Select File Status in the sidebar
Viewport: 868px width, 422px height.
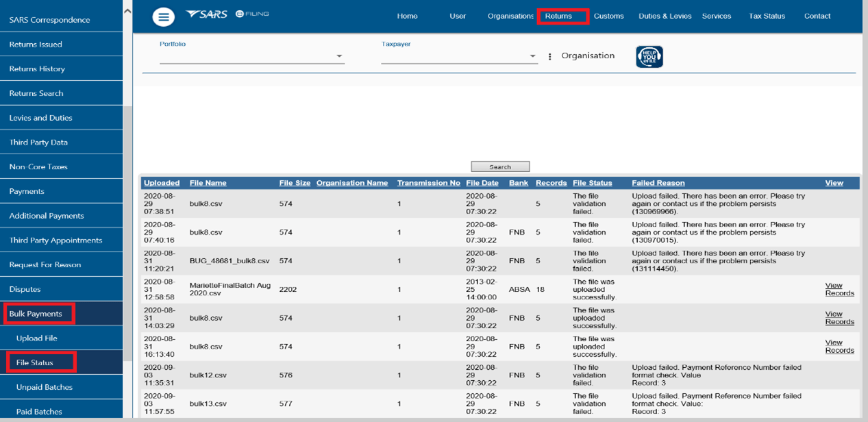point(35,362)
